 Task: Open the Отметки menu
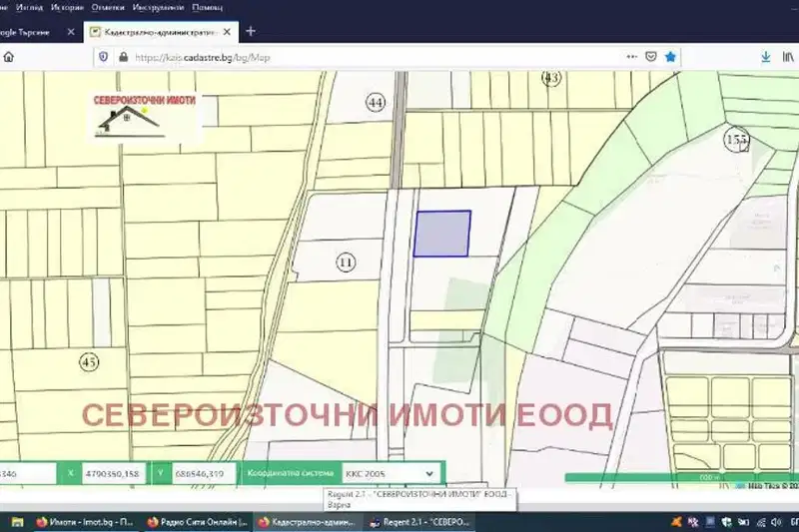pyautogui.click(x=108, y=7)
